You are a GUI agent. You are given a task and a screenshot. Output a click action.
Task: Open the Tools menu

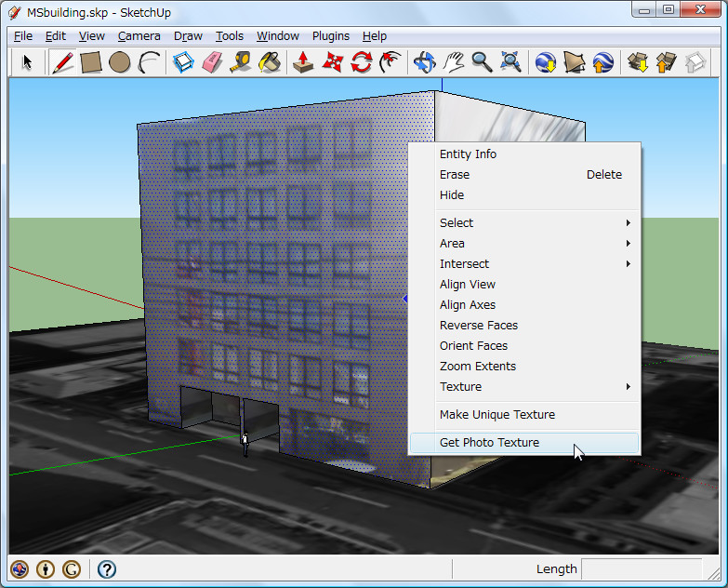pos(230,35)
